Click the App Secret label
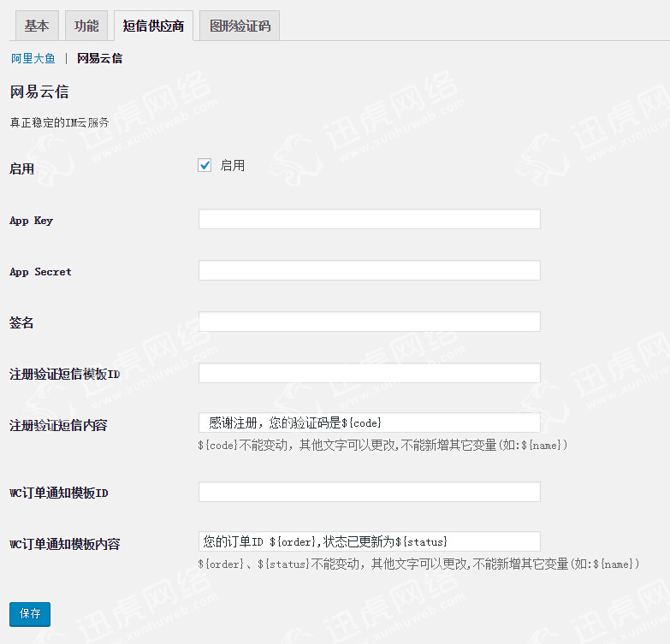 point(40,272)
